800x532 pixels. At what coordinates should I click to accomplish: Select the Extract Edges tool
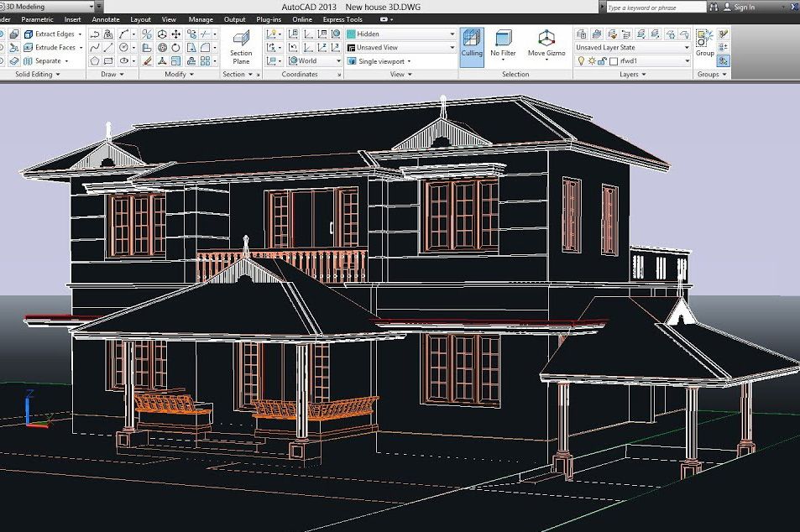click(x=54, y=34)
